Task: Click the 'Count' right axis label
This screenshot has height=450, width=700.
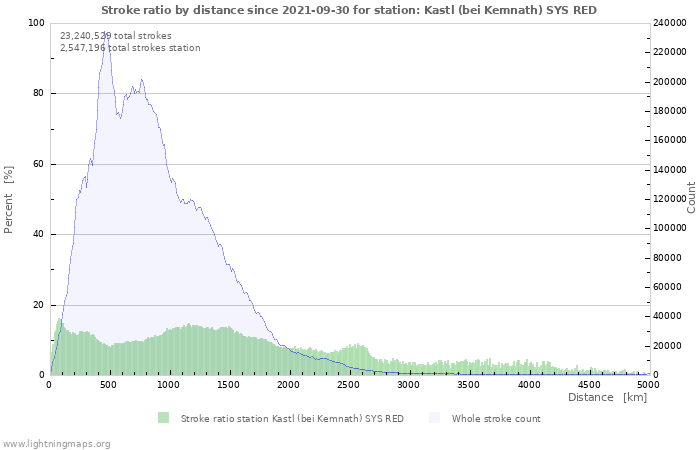Action: click(x=691, y=197)
